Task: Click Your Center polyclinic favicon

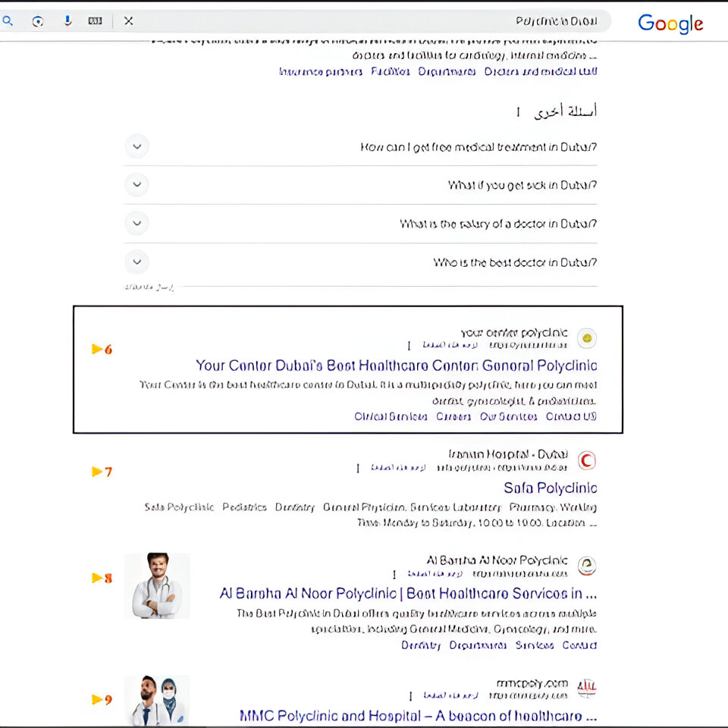Action: 587,338
